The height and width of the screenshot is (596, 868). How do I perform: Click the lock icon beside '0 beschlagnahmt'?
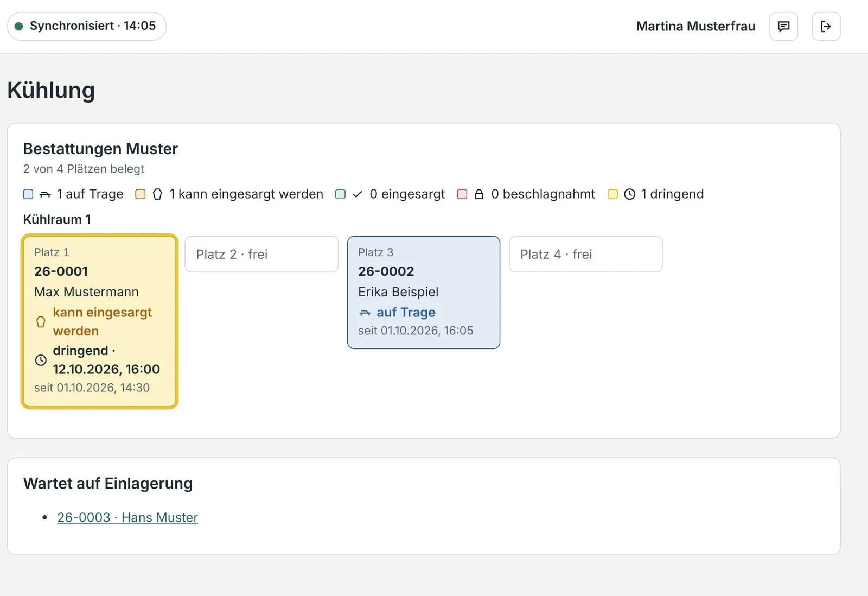479,194
